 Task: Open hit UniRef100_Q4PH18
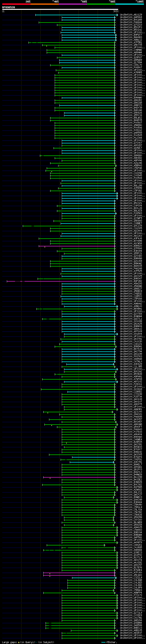coord(131,17)
